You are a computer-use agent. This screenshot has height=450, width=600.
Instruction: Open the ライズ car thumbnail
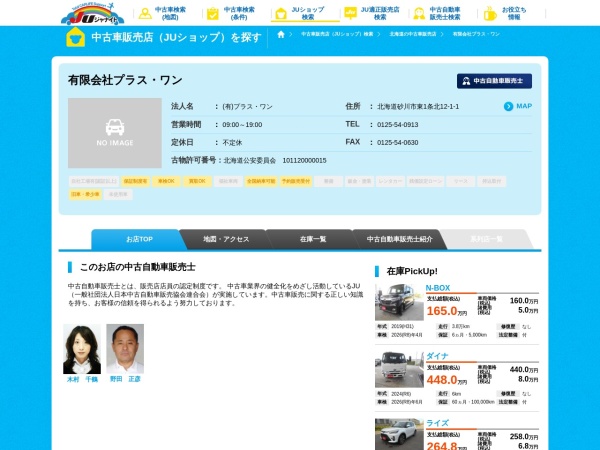(x=399, y=434)
